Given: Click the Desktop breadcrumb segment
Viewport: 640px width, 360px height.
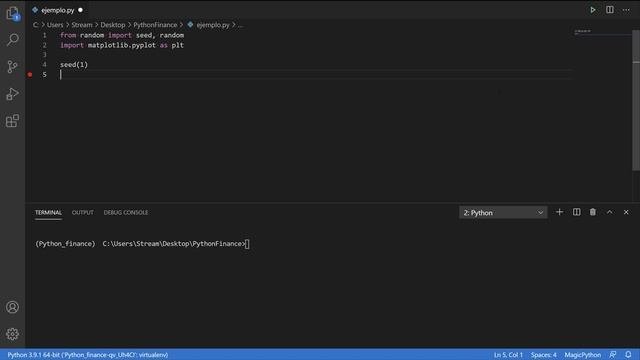Looking at the screenshot, I should (x=113, y=25).
